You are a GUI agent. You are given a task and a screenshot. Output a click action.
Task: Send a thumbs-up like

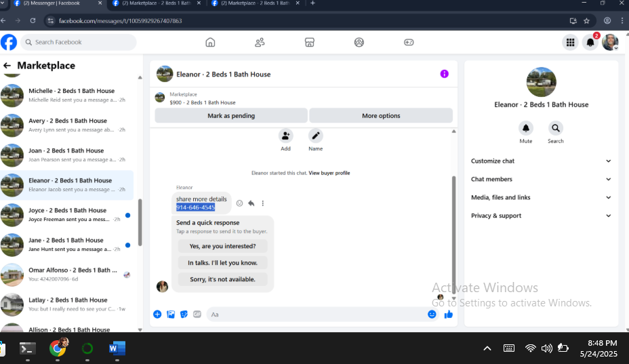[x=449, y=315]
